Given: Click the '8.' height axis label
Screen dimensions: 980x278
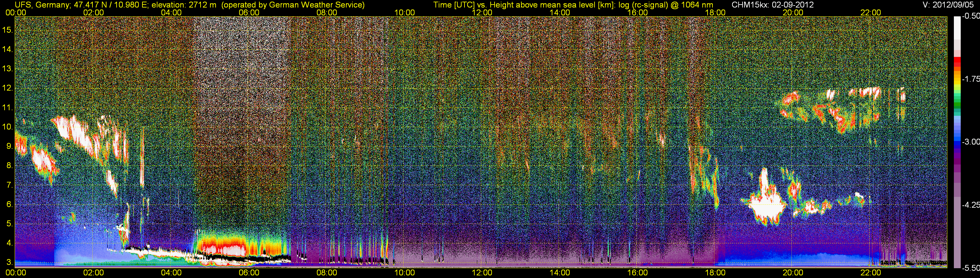Looking at the screenshot, I should point(9,166).
